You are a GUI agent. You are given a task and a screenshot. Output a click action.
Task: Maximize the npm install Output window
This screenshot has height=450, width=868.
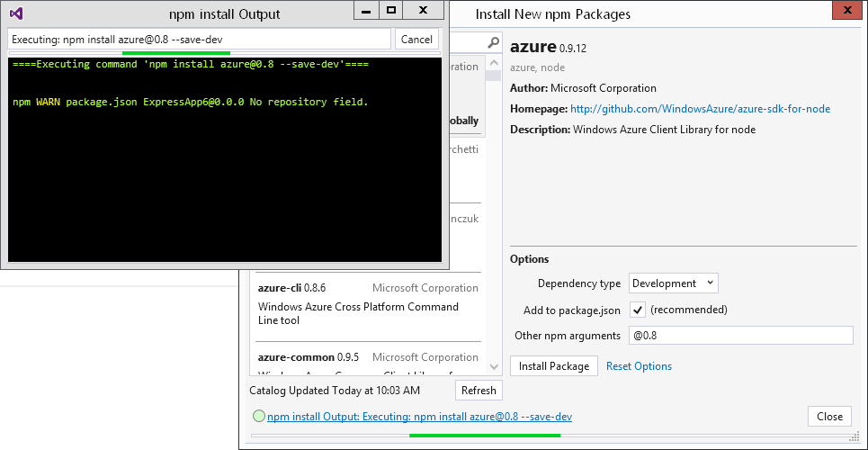391,10
